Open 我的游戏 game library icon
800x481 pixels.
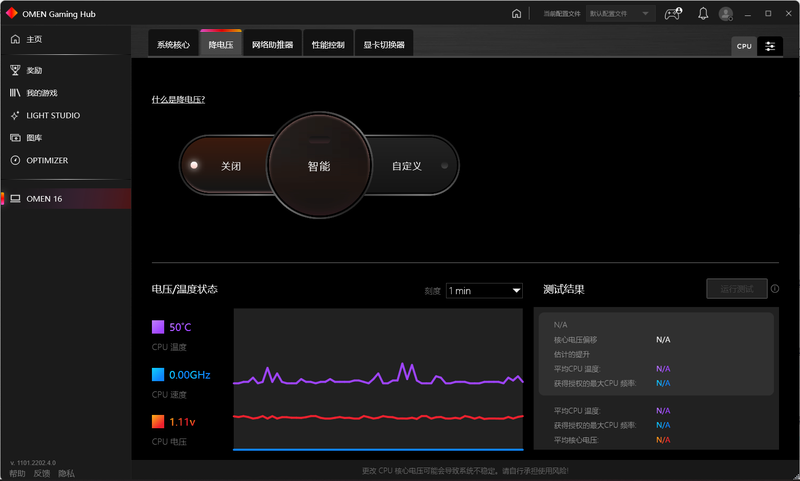[x=15, y=93]
